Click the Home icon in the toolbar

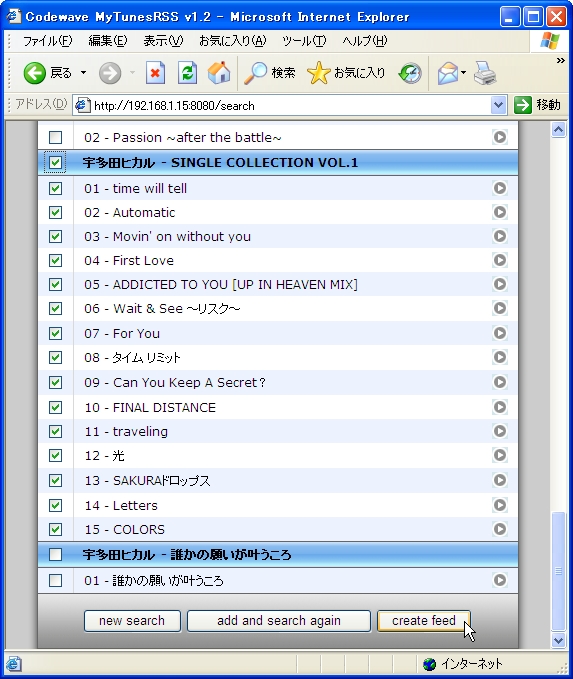click(219, 73)
